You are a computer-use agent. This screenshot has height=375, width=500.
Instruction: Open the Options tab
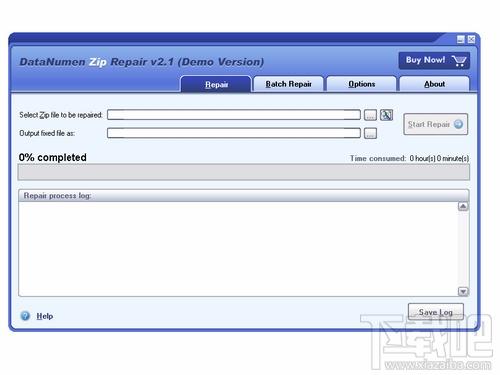pos(362,84)
